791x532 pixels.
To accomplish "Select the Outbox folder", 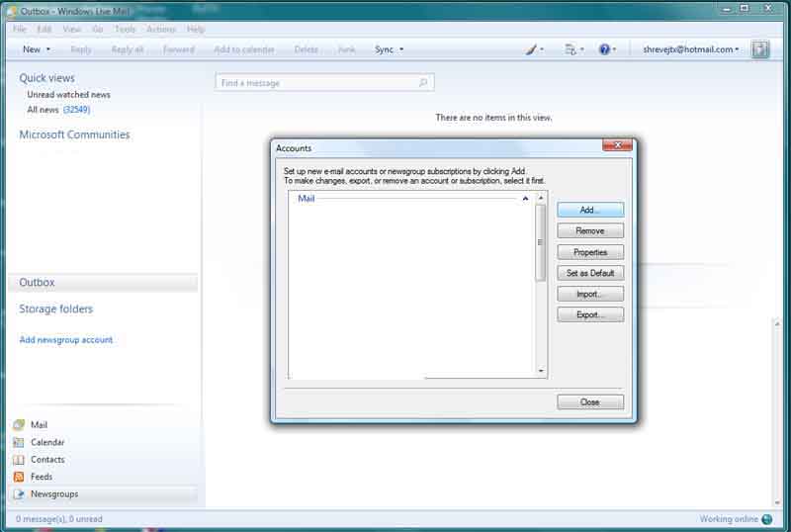I will (103, 283).
